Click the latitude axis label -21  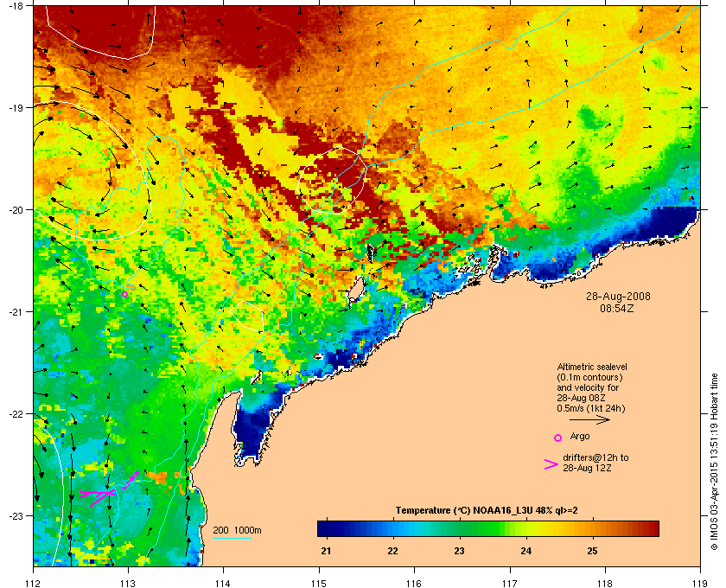16,311
